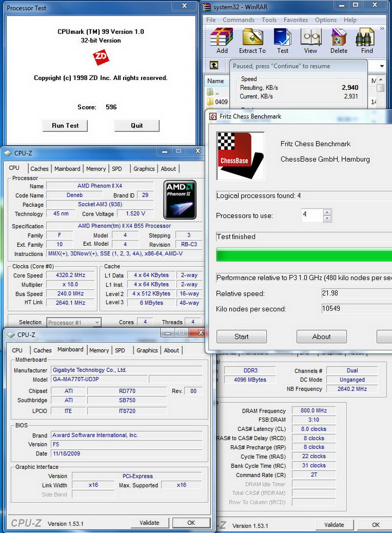392x533 pixels.
Task: Click the NB Frequency value 2640.2 MHz
Action: point(352,389)
